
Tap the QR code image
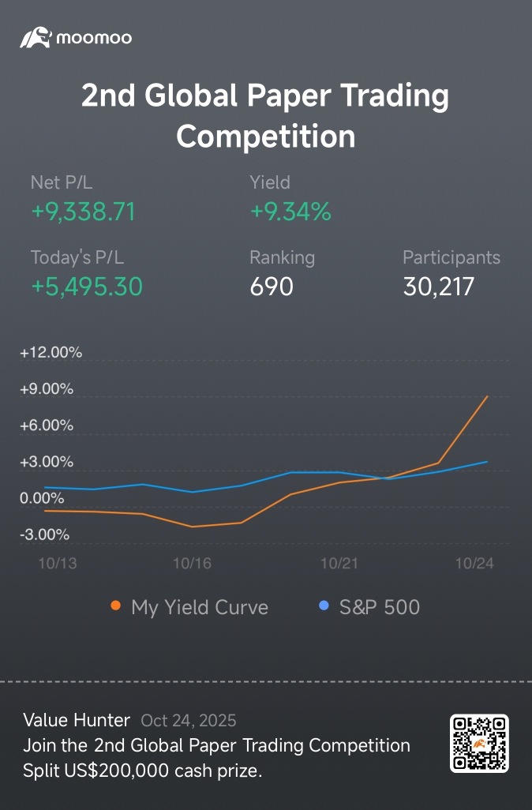tap(479, 744)
